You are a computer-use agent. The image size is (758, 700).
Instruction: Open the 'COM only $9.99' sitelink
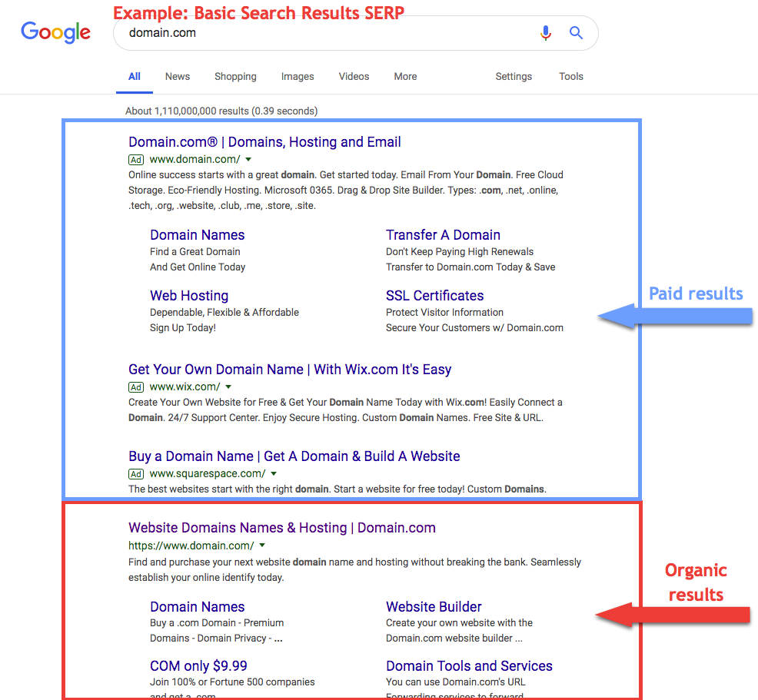pos(198,666)
